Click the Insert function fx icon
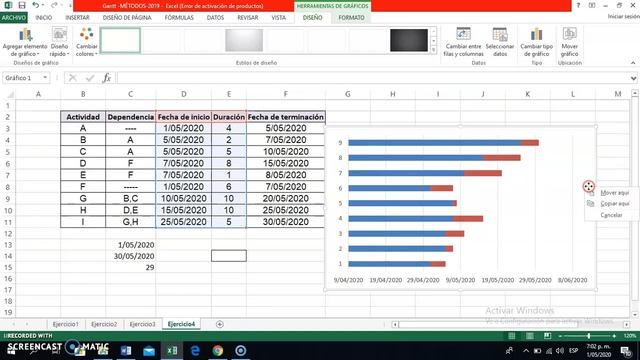640x360 pixels. pos(107,78)
